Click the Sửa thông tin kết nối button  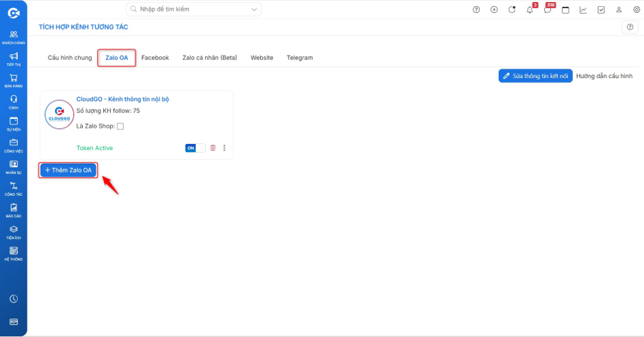pyautogui.click(x=535, y=76)
